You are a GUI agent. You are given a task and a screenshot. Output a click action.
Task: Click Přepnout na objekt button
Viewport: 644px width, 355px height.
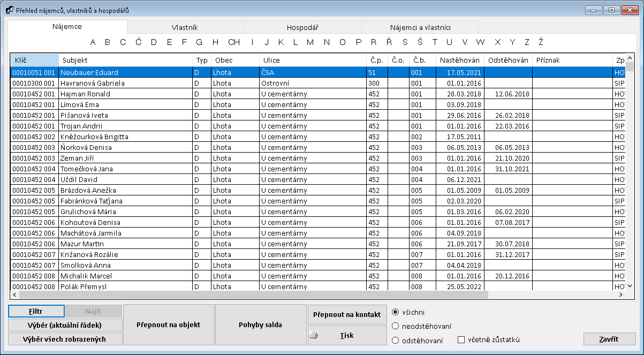pyautogui.click(x=169, y=324)
